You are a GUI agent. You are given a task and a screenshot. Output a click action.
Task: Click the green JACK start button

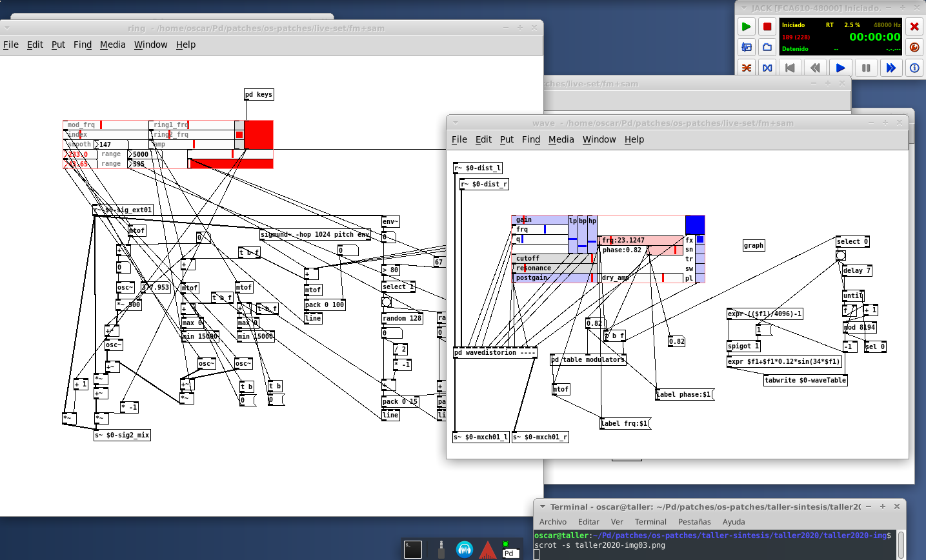click(x=747, y=26)
